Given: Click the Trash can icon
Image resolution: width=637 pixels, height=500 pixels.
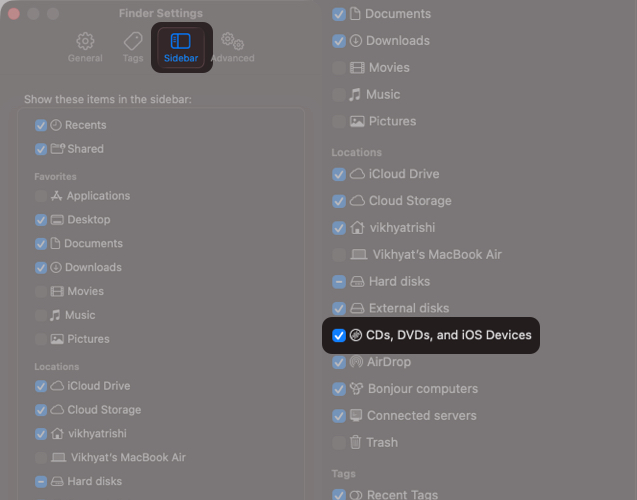Looking at the screenshot, I should 355,442.
